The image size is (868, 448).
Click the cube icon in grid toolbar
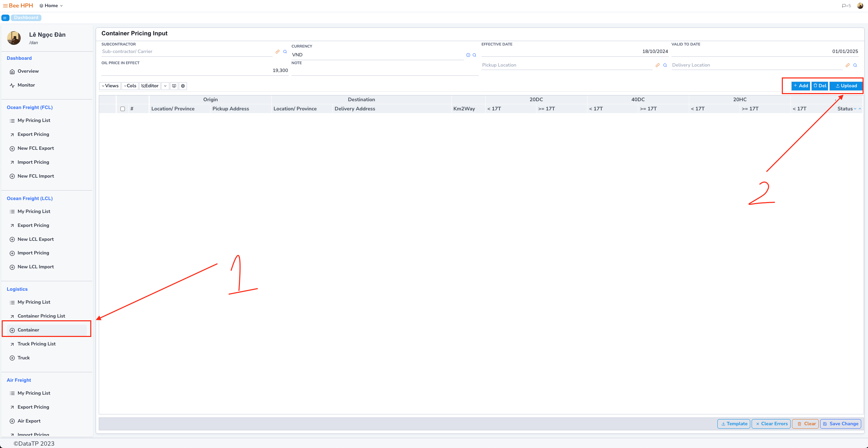183,86
